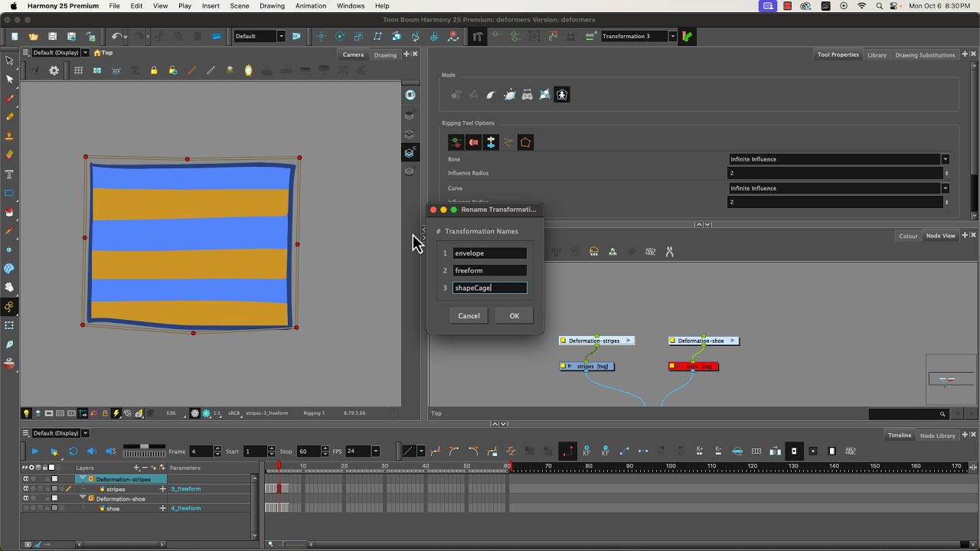Toggle visibility of shoe layer

pyautogui.click(x=25, y=508)
